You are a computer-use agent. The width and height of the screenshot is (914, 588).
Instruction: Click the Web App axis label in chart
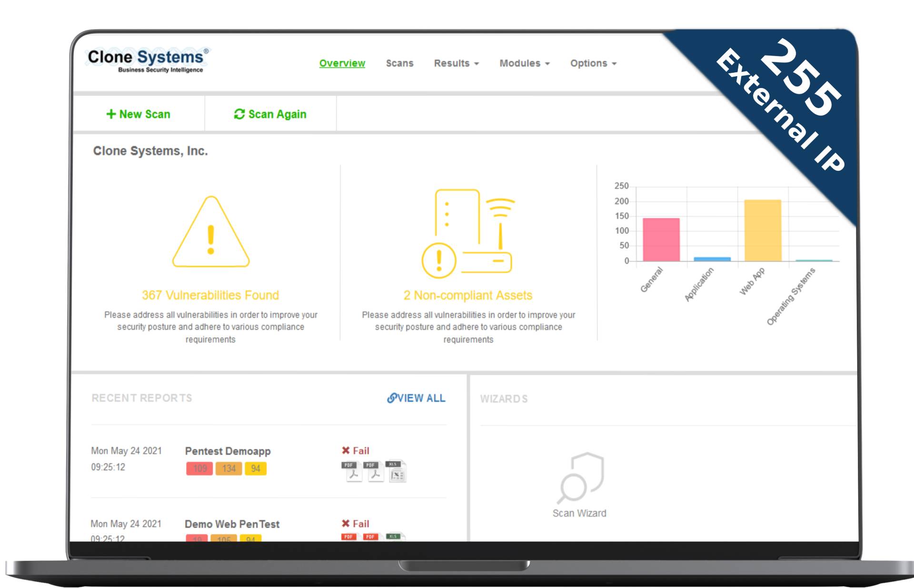(x=752, y=281)
